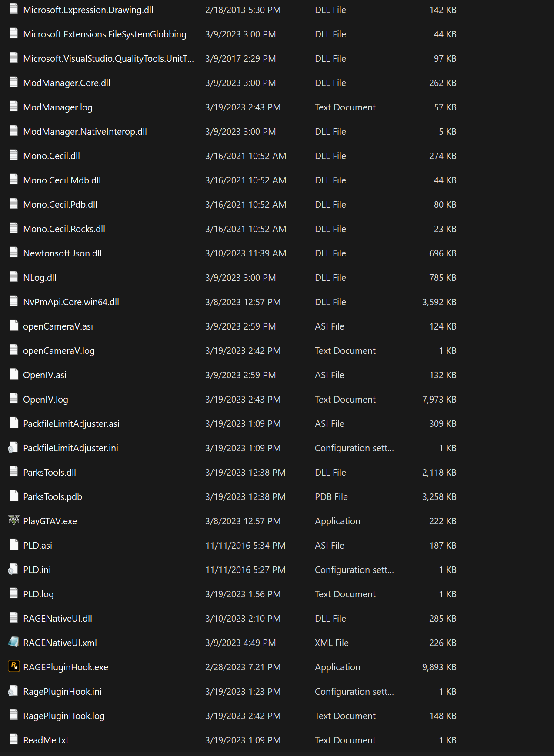The width and height of the screenshot is (554, 756).
Task: Click the PackfileLimitAdjuster.ini gear icon
Action: (x=14, y=447)
